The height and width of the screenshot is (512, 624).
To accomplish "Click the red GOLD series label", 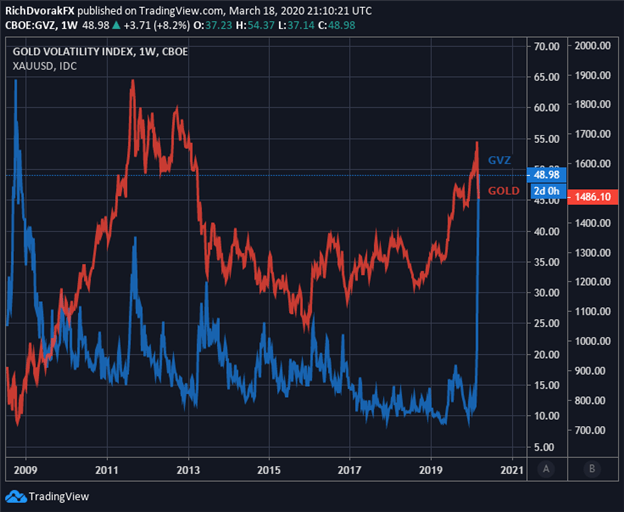I will (x=504, y=191).
